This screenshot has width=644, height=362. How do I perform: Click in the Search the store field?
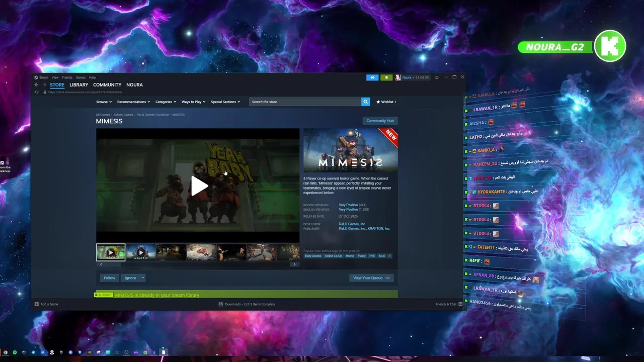(305, 102)
